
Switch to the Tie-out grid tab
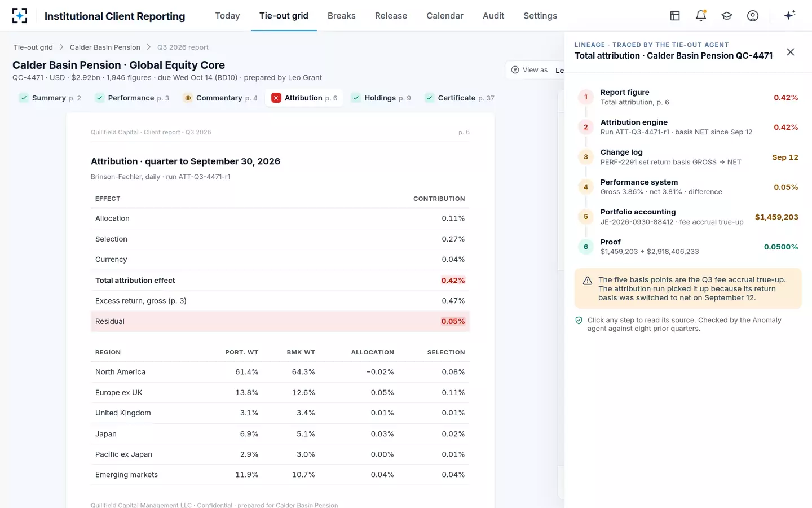coord(284,16)
